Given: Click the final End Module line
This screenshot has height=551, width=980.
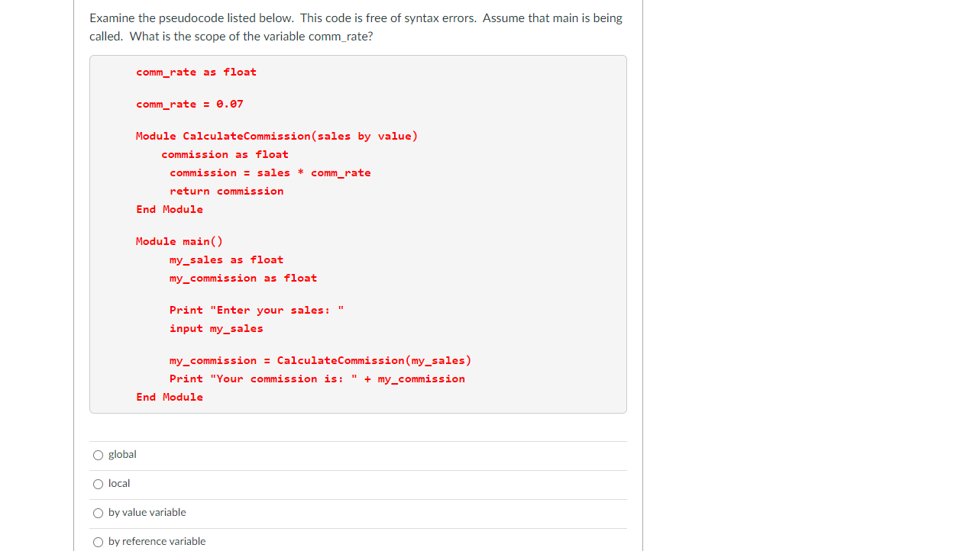Looking at the screenshot, I should (x=170, y=397).
